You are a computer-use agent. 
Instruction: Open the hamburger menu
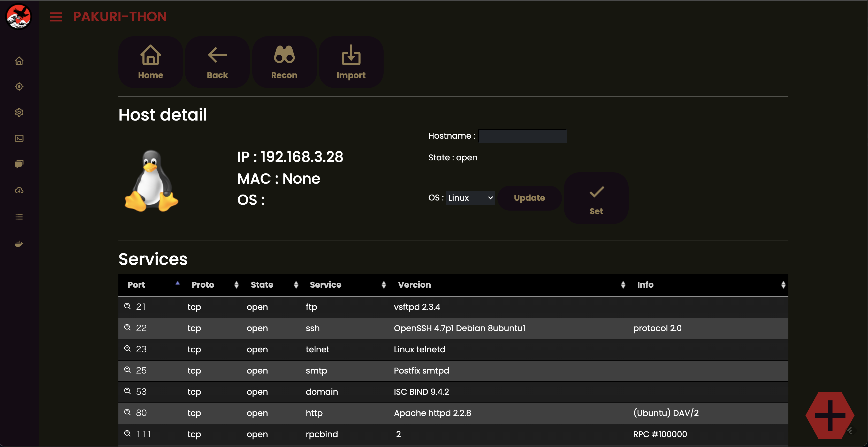pos(56,17)
